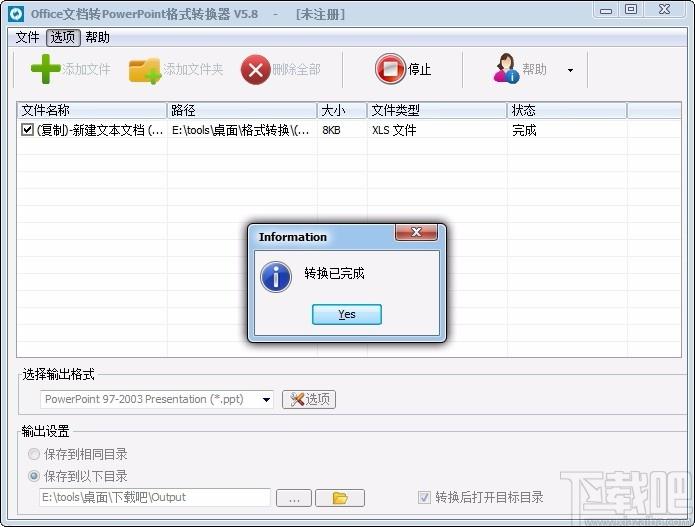Sort by 大小 column header
Viewport: 695px width, 527px height.
pos(342,110)
